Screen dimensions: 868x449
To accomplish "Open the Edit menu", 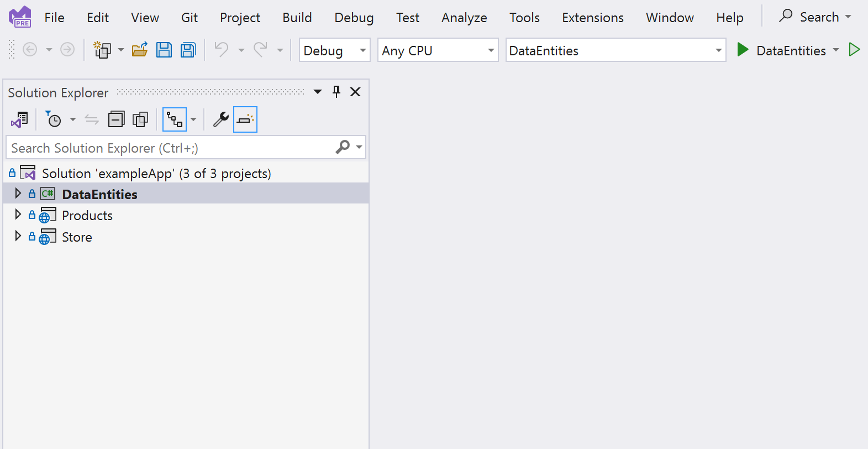I will (x=98, y=18).
